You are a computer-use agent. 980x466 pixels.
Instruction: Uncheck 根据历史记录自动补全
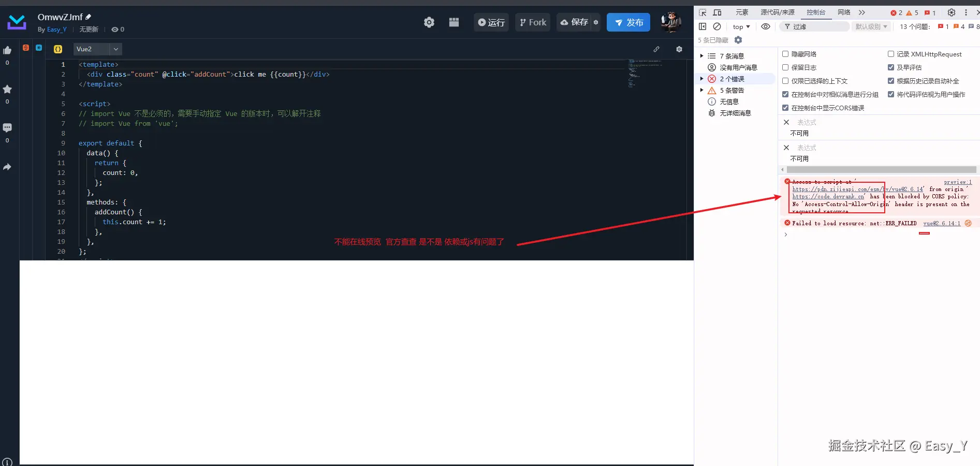(x=891, y=81)
